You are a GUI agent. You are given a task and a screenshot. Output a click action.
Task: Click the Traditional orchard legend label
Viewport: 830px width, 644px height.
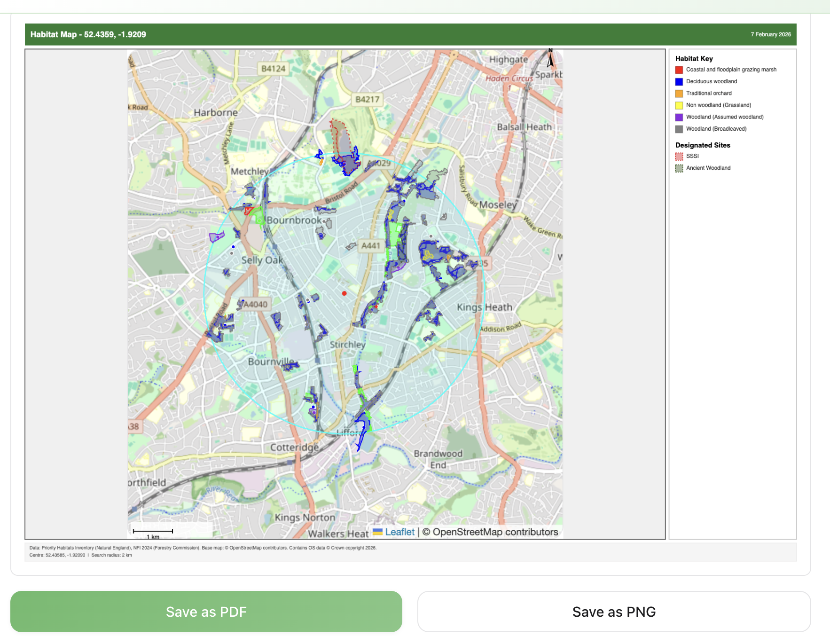pos(709,93)
